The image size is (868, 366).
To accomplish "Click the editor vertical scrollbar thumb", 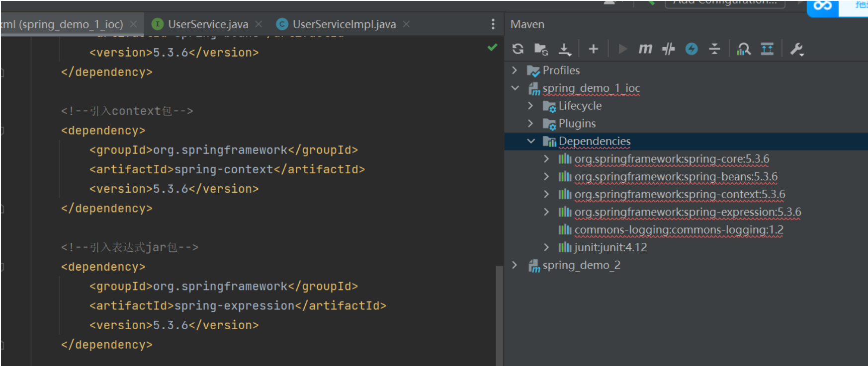I will 499,316.
